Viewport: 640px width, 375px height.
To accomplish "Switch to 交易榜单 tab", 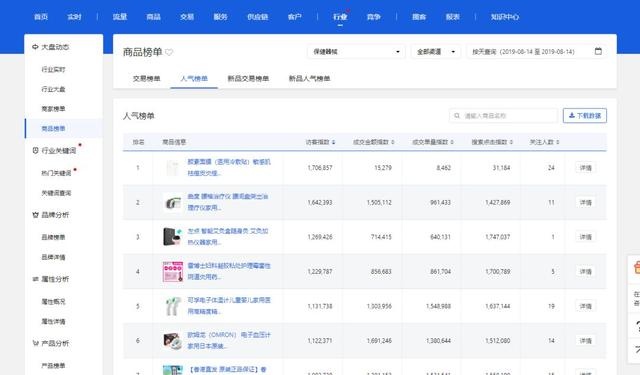I will pos(147,78).
